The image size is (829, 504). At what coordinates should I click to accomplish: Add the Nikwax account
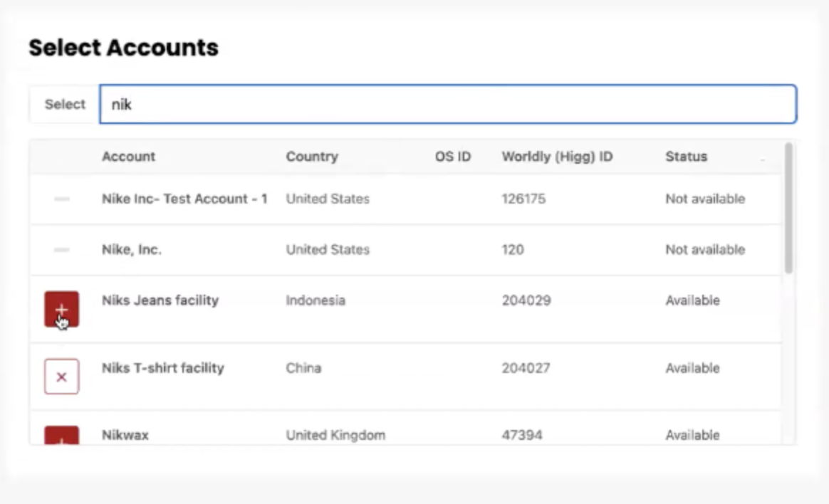pos(62,436)
